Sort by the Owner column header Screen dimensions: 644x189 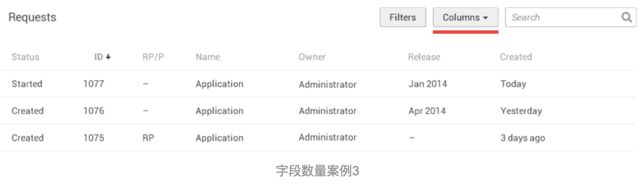point(312,57)
